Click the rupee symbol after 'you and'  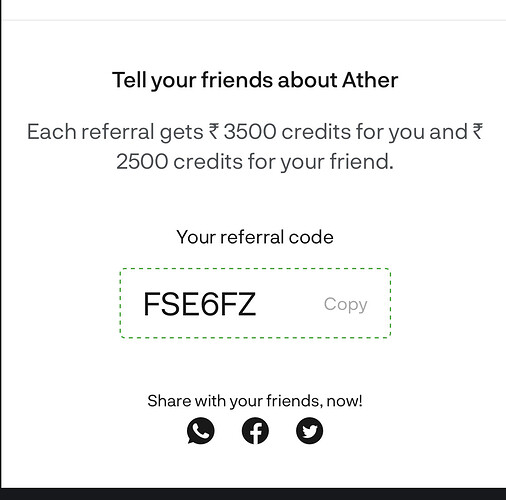click(x=477, y=131)
